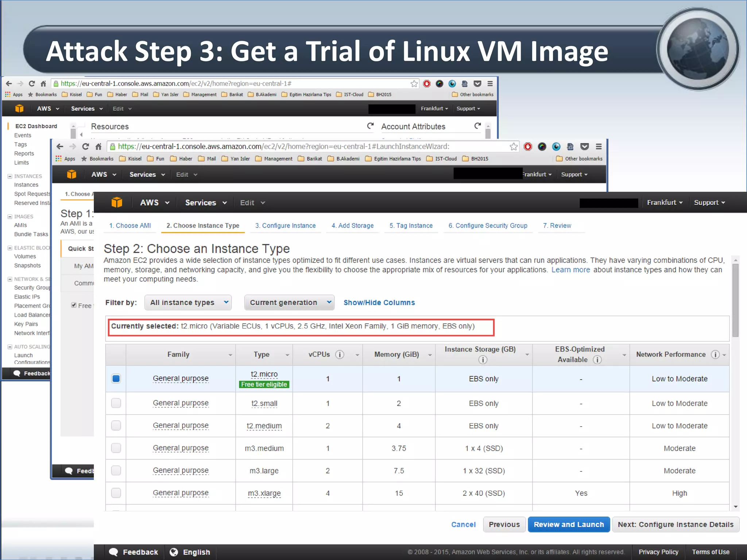Open Services dropdown in front console bar
The image size is (747, 560).
(x=206, y=203)
